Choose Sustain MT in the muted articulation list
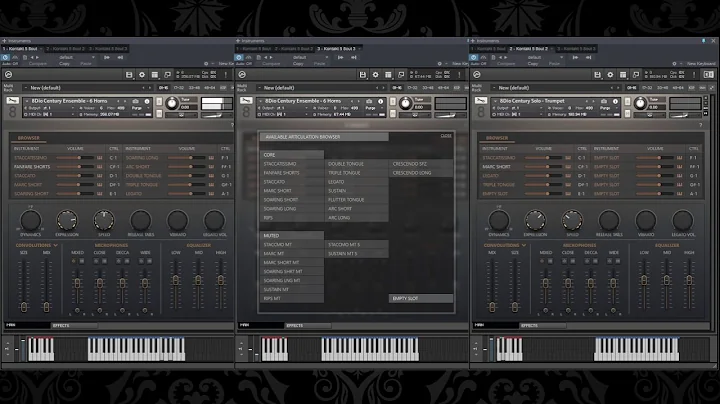Screen dimensions: 720x404 coord(292,290)
